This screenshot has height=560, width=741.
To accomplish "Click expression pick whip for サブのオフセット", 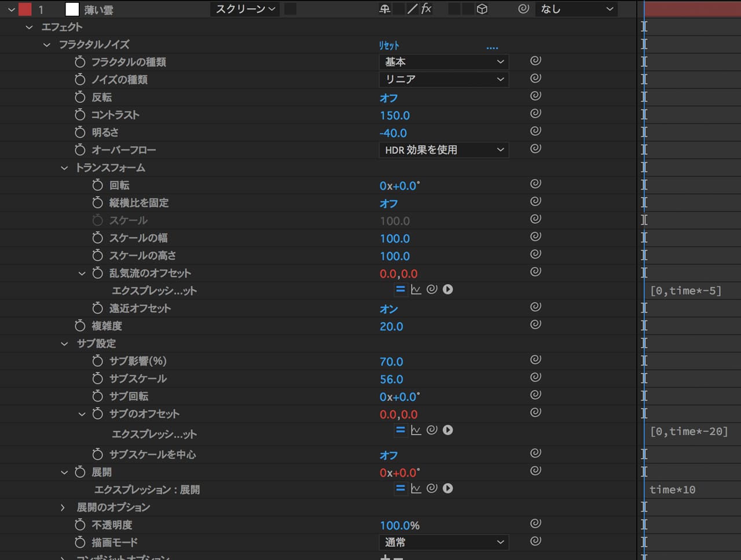I will (432, 430).
